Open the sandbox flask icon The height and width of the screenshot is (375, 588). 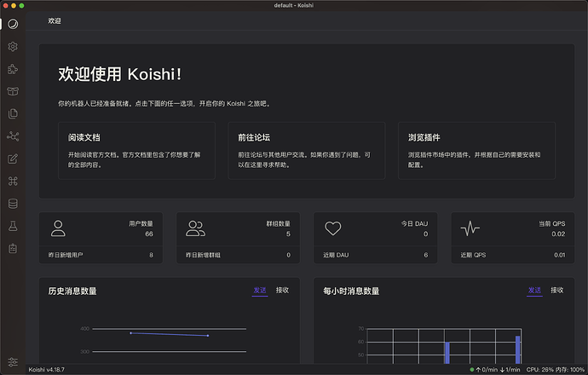[13, 226]
